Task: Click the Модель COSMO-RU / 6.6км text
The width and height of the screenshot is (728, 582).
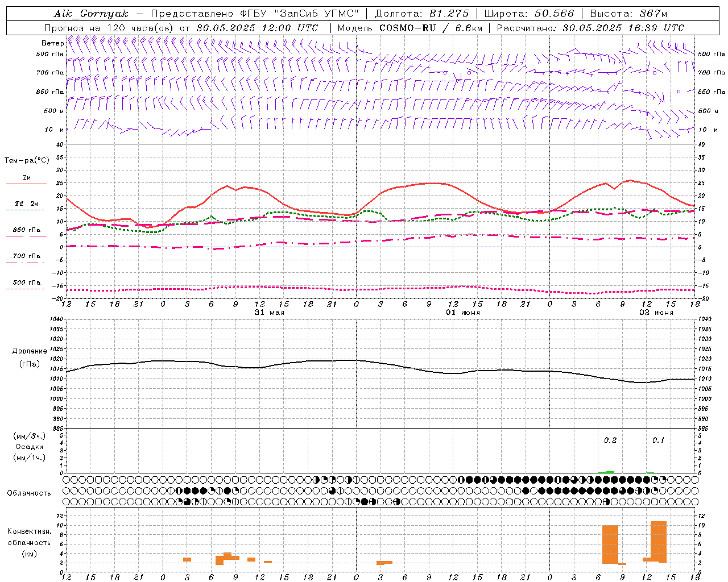Action: (409, 28)
